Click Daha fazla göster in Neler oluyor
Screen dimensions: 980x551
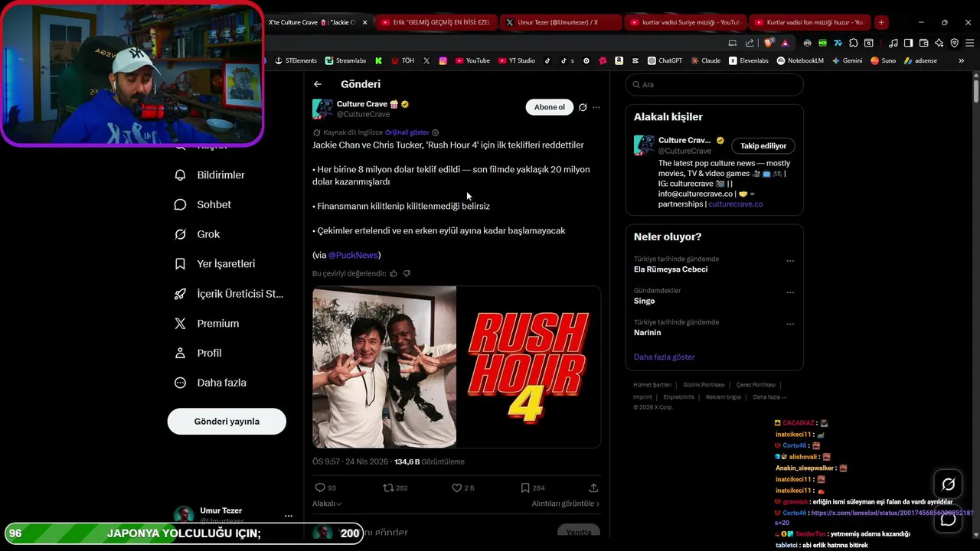point(665,357)
